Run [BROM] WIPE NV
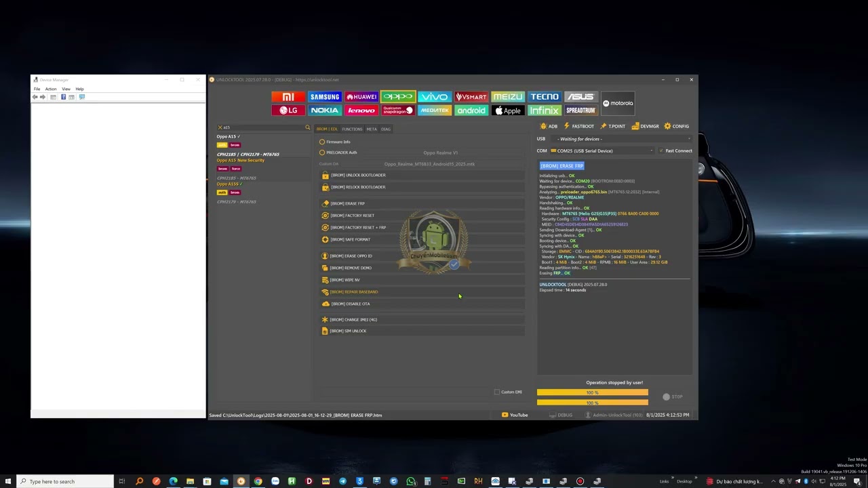Image resolution: width=868 pixels, height=488 pixels. coord(422,280)
